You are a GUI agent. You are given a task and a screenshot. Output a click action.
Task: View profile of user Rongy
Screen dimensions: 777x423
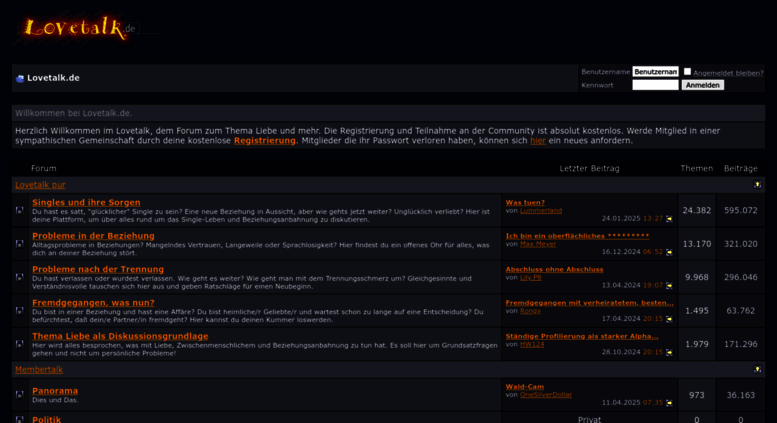tap(530, 311)
